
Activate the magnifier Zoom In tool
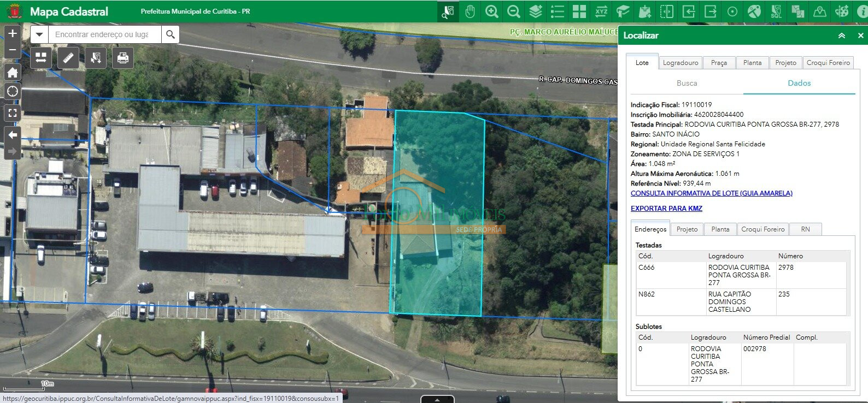[x=492, y=11]
